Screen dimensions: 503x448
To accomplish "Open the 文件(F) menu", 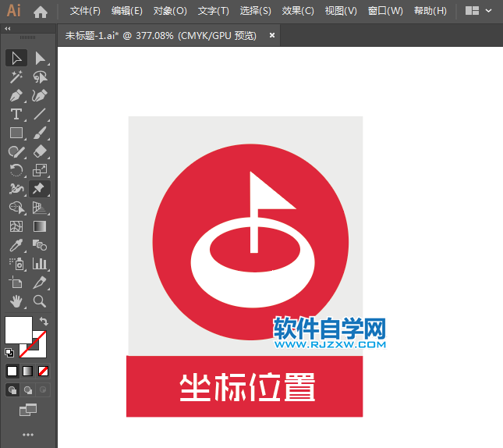I will [85, 11].
